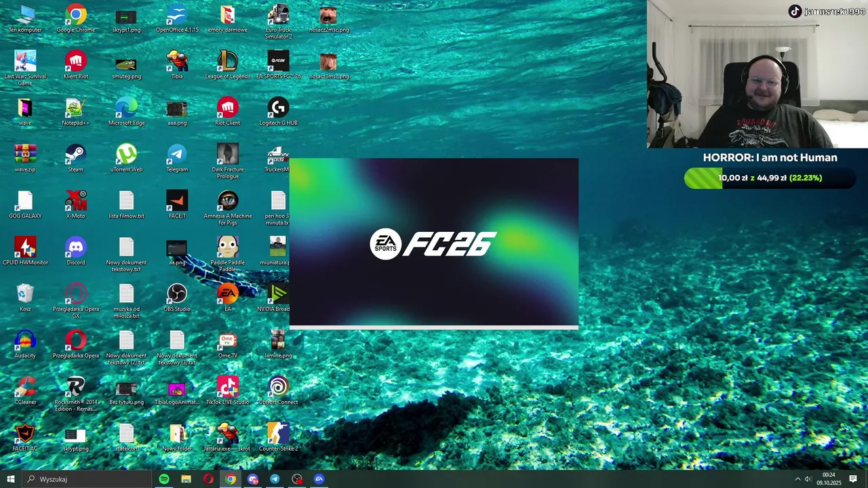
Task: Open OBS Studio from the taskbar
Action: tap(297, 479)
